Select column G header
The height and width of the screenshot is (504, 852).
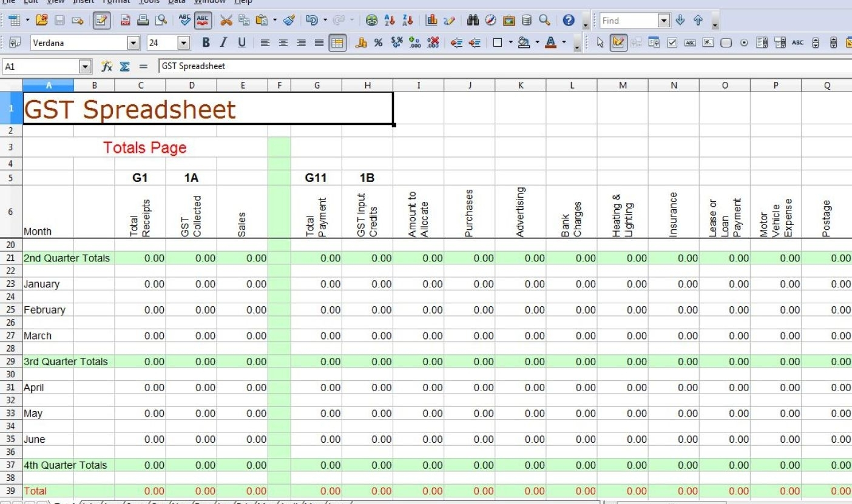point(317,86)
